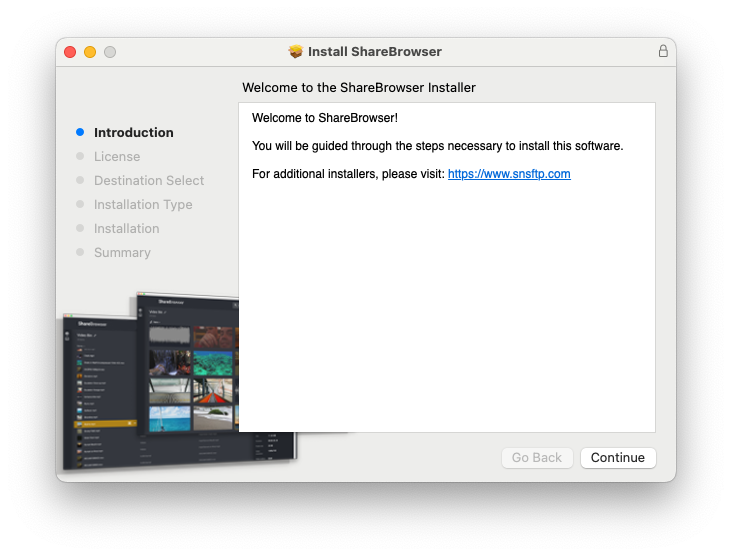Click the 'Install ShareBrowser' window title
The image size is (732, 556).
point(374,51)
